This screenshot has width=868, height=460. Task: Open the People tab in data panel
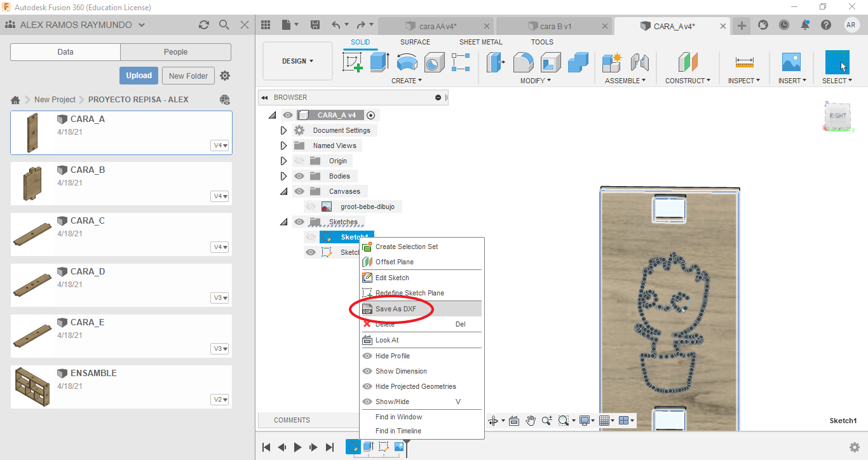pyautogui.click(x=175, y=52)
